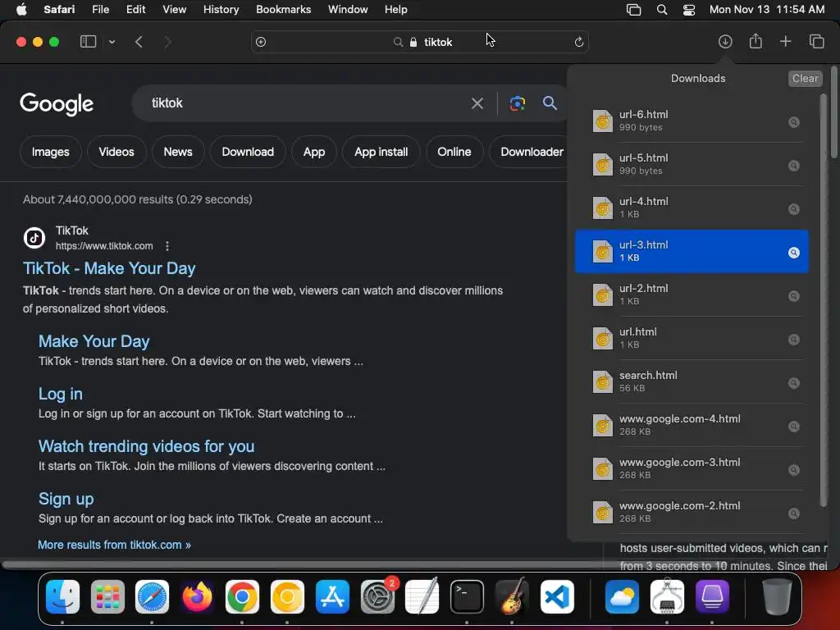Open the Share toolbar icon

756,41
